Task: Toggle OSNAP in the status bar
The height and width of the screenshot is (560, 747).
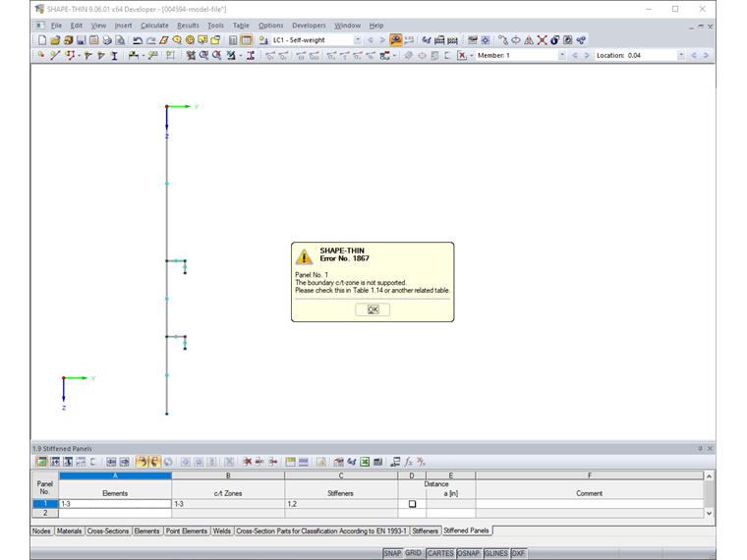Action: 468,553
